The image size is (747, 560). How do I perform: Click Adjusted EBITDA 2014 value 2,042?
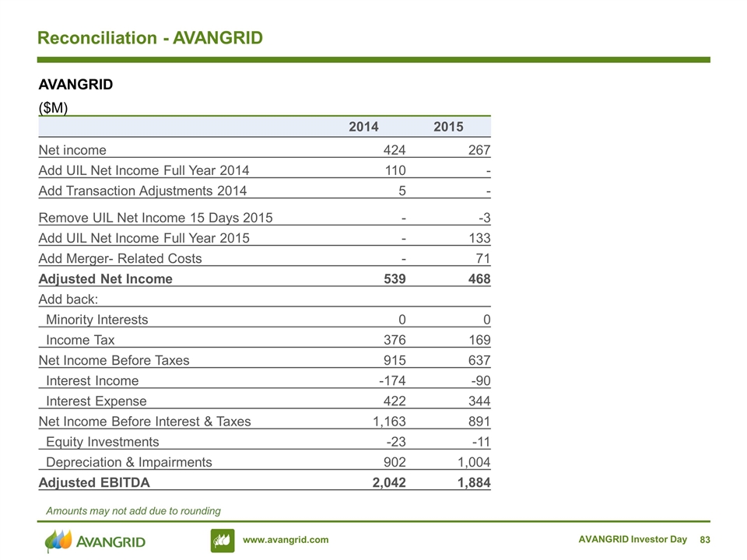(x=389, y=483)
